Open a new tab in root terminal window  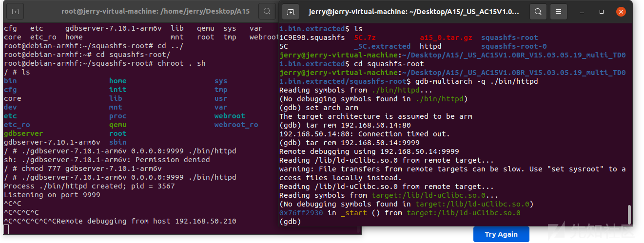point(15,11)
